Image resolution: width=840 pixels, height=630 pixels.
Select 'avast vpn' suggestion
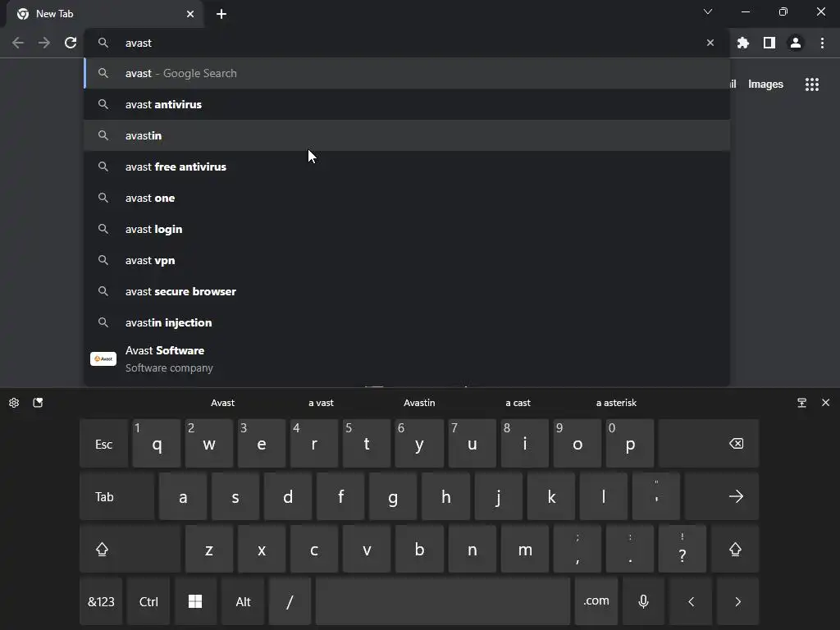point(407,260)
